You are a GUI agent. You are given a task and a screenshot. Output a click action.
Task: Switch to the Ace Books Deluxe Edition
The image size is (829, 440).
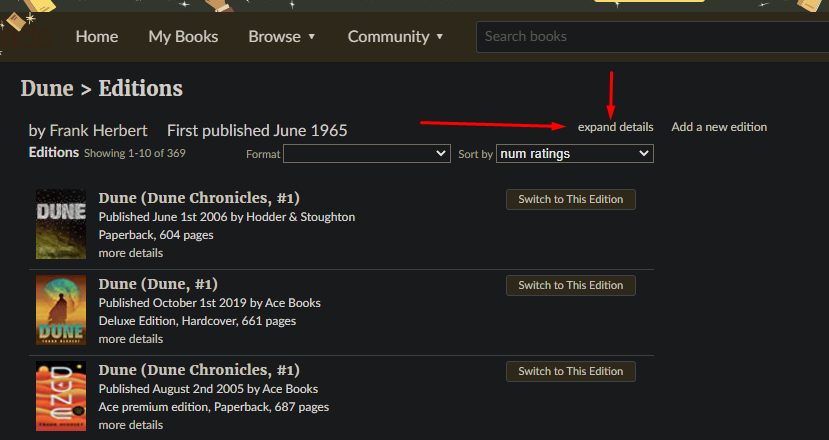pyautogui.click(x=570, y=285)
